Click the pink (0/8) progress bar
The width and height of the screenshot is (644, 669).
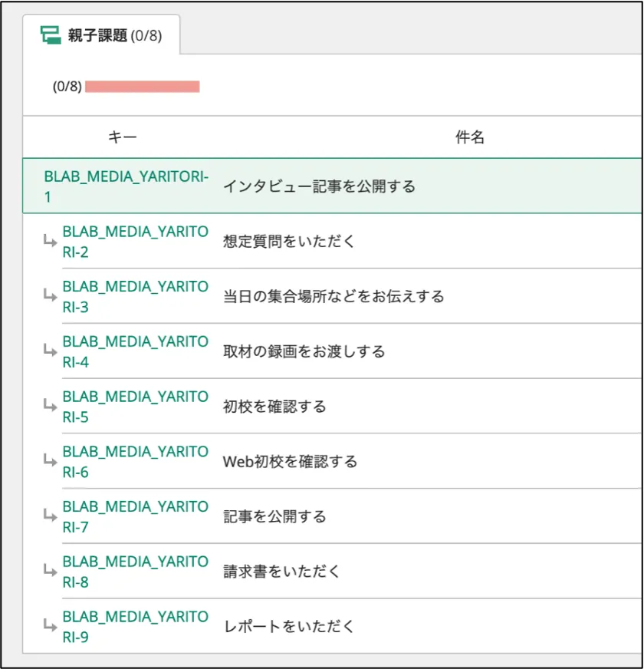142,87
